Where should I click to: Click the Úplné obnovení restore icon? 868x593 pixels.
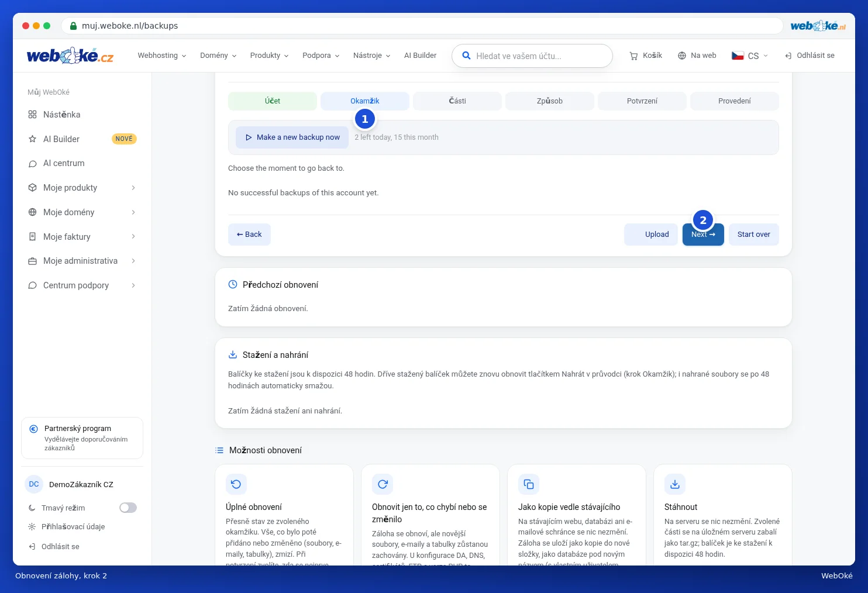click(x=236, y=484)
